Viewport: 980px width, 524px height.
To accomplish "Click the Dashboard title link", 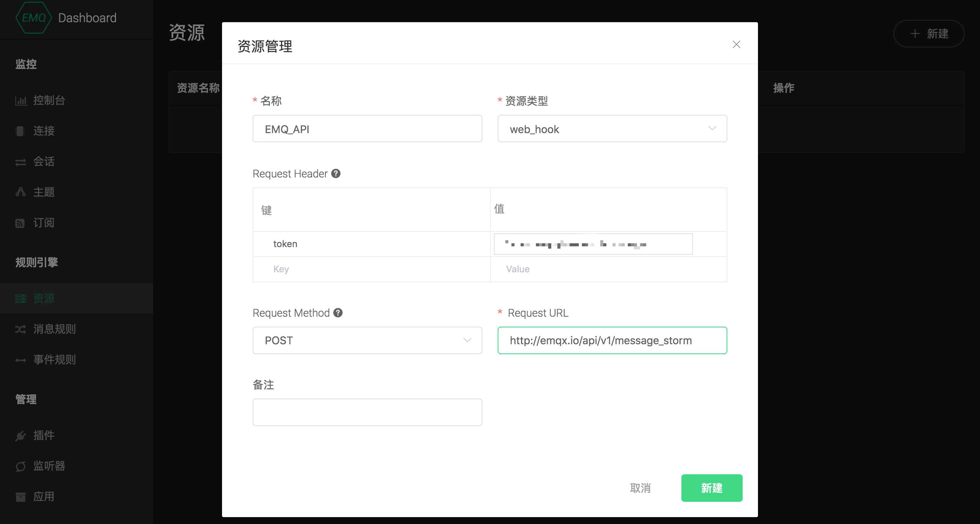I will click(87, 18).
